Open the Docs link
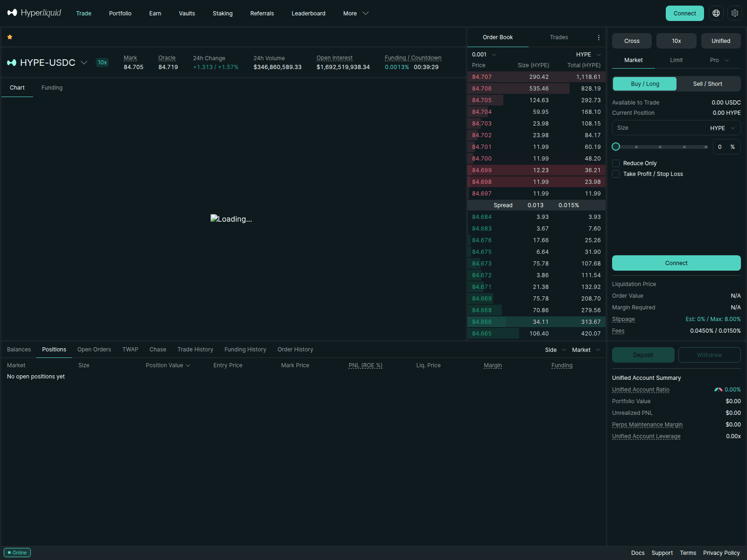747x560 pixels. (x=638, y=553)
